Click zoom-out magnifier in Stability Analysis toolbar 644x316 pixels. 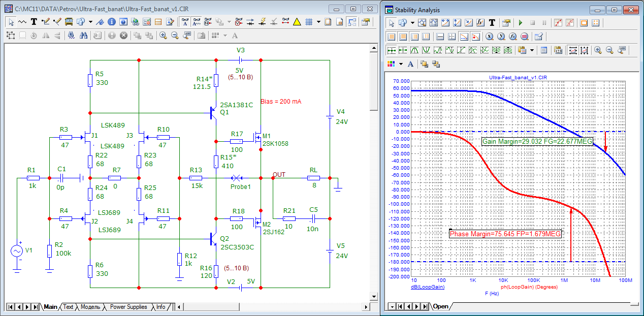click(x=609, y=50)
